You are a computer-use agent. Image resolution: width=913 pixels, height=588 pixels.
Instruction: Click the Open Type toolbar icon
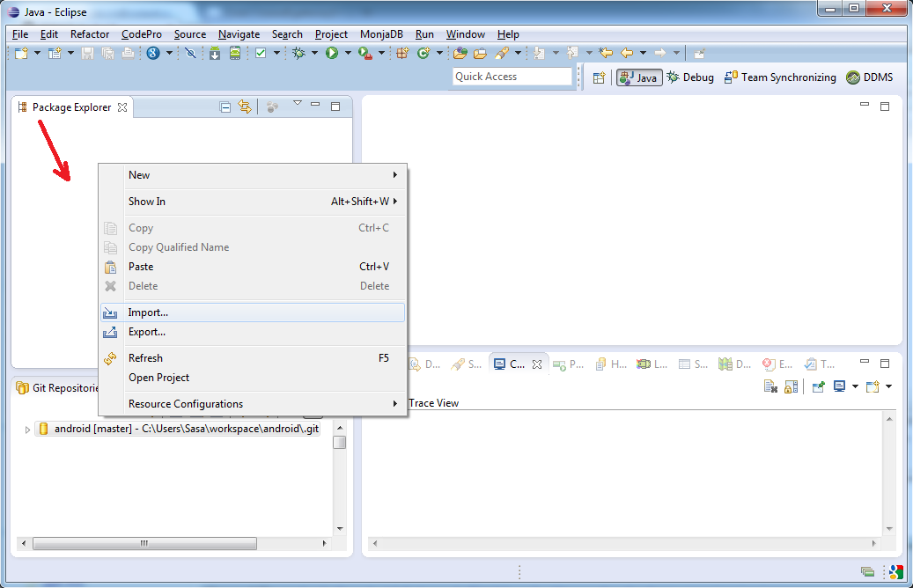click(460, 54)
